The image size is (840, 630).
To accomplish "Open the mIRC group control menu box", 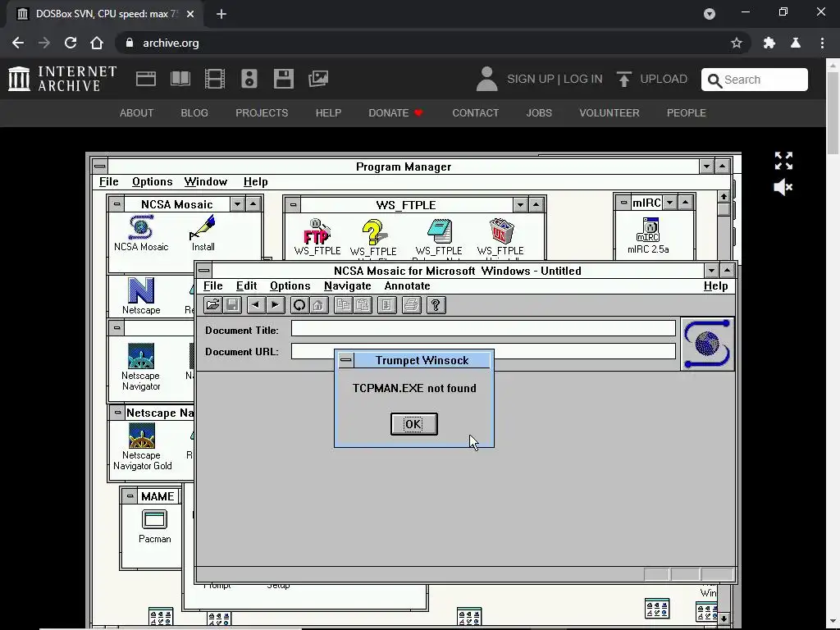I will pyautogui.click(x=623, y=203).
